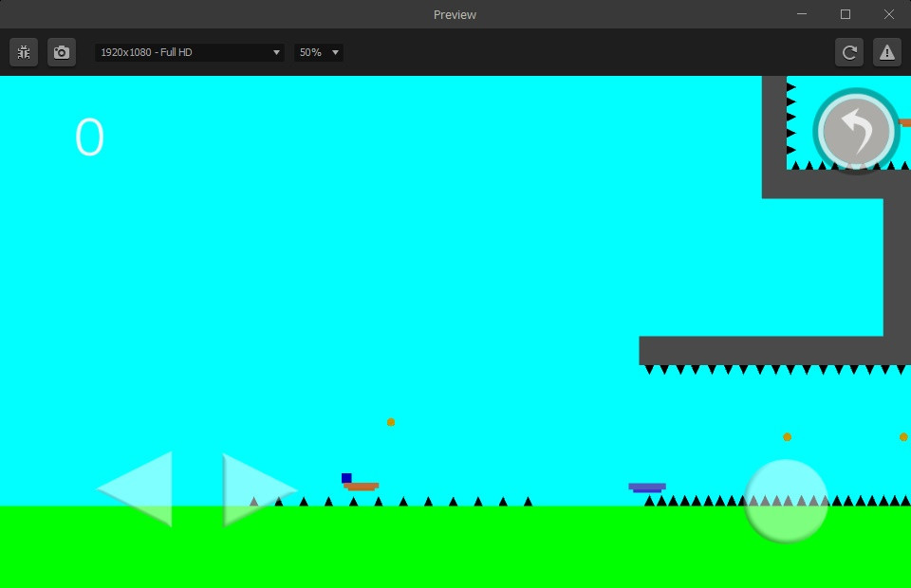Viewport: 911px width, 588px height.
Task: Click the score counter showing 0
Action: tap(89, 138)
